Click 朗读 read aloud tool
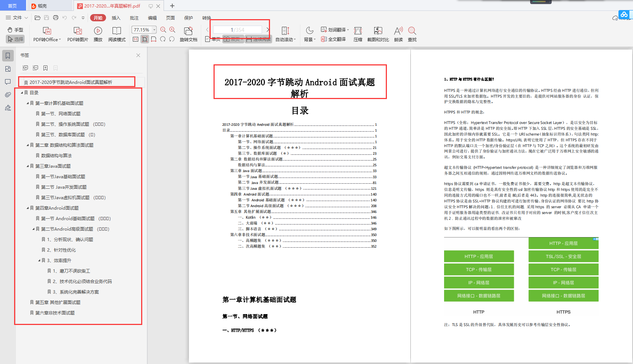Image resolution: width=633 pixels, height=364 pixels. [398, 34]
